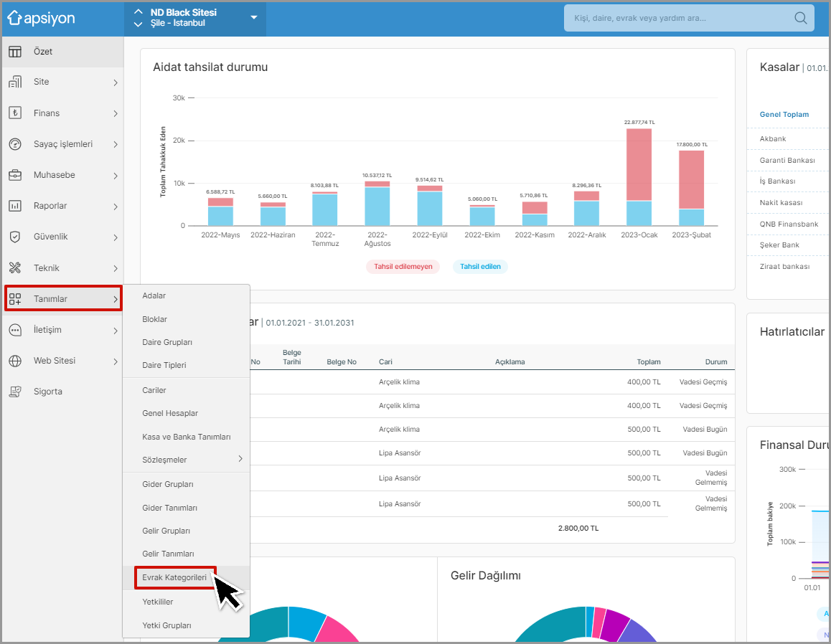
Task: Click the Teknik tools icon
Action: click(15, 268)
